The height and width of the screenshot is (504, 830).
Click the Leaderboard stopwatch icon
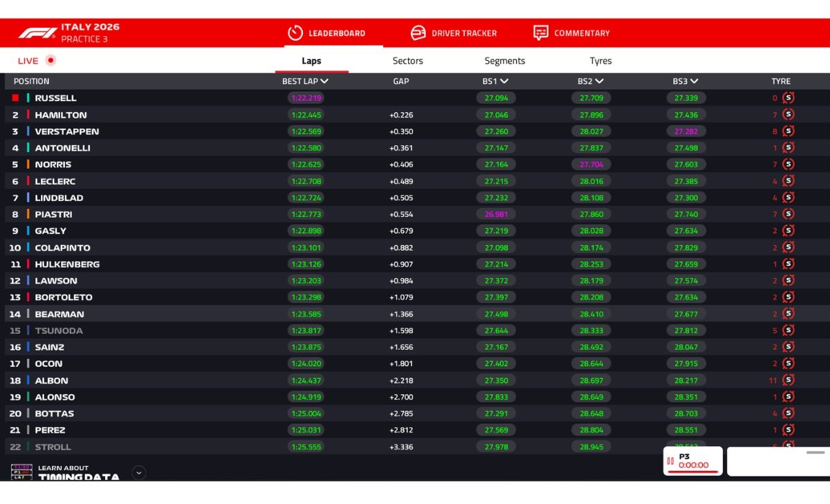(295, 32)
